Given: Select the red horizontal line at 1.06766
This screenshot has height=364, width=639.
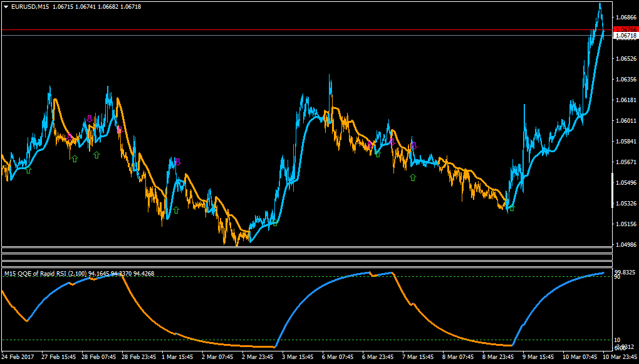Looking at the screenshot, I should pyautogui.click(x=306, y=29).
